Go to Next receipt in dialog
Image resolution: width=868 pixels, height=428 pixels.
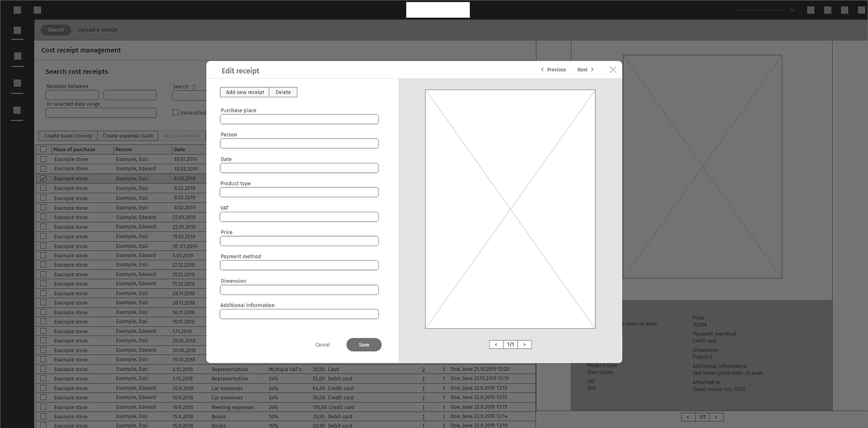coord(586,70)
